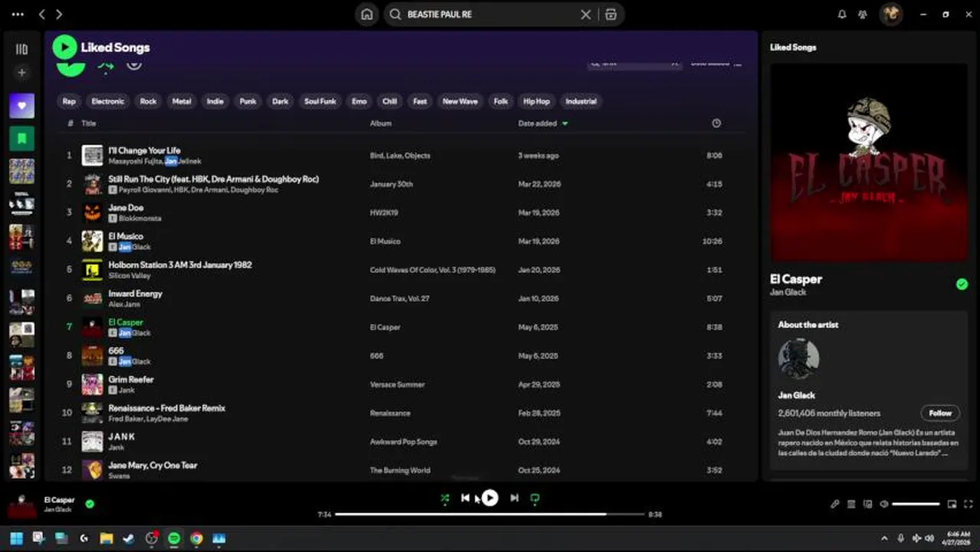Open the Windows Start button
Viewport: 980px width, 552px height.
[x=16, y=538]
